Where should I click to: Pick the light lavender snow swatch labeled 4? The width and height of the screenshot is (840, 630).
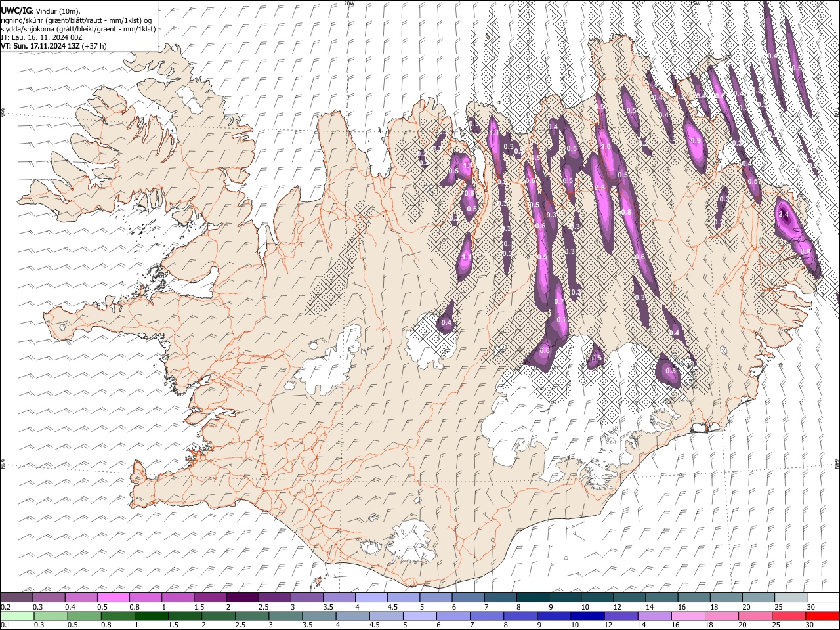[371, 598]
